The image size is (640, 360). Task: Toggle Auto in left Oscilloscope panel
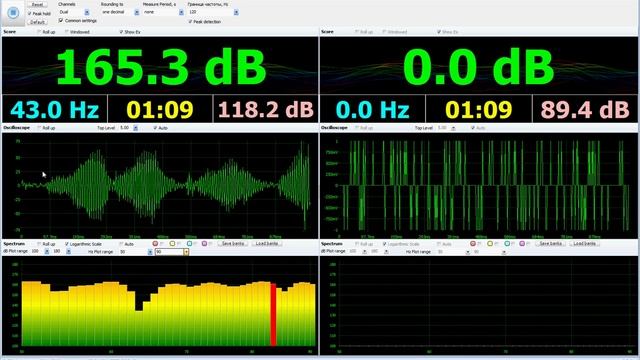click(155, 128)
